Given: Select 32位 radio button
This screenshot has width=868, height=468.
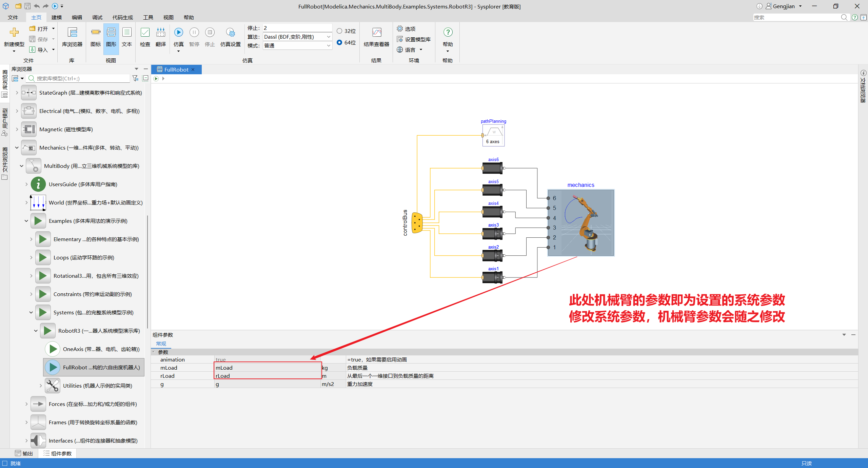Looking at the screenshot, I should 339,31.
